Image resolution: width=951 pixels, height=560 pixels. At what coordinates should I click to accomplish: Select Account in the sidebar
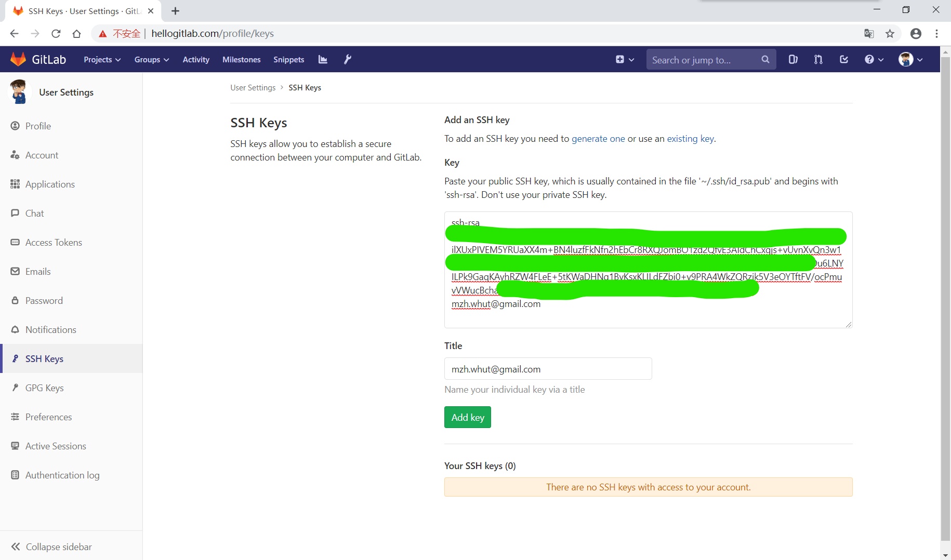[71, 155]
